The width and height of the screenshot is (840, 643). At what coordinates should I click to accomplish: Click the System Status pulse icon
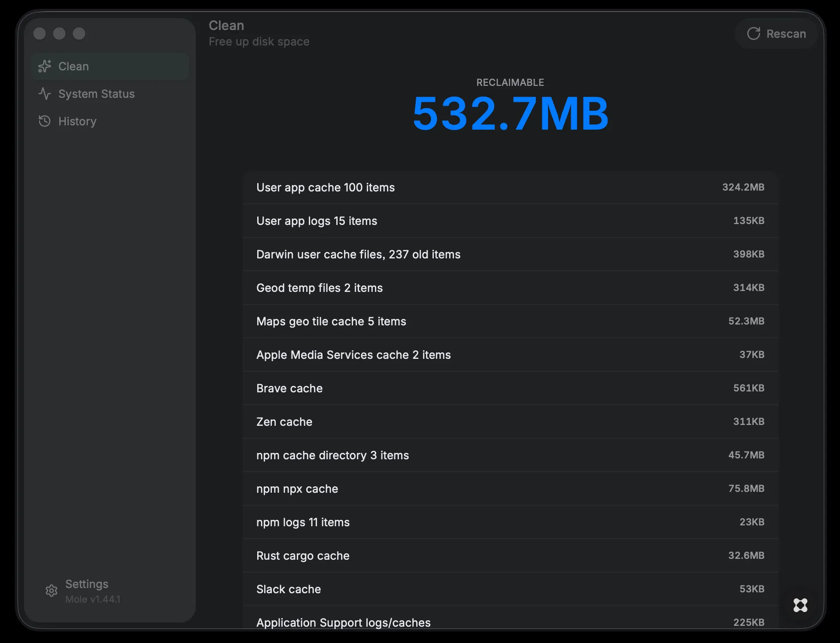point(45,94)
